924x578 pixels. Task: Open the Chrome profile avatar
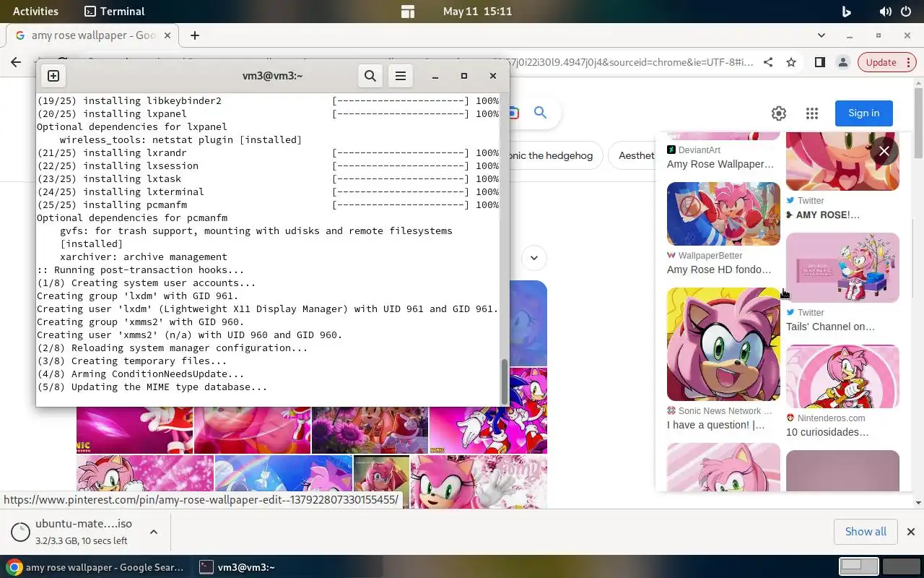842,62
